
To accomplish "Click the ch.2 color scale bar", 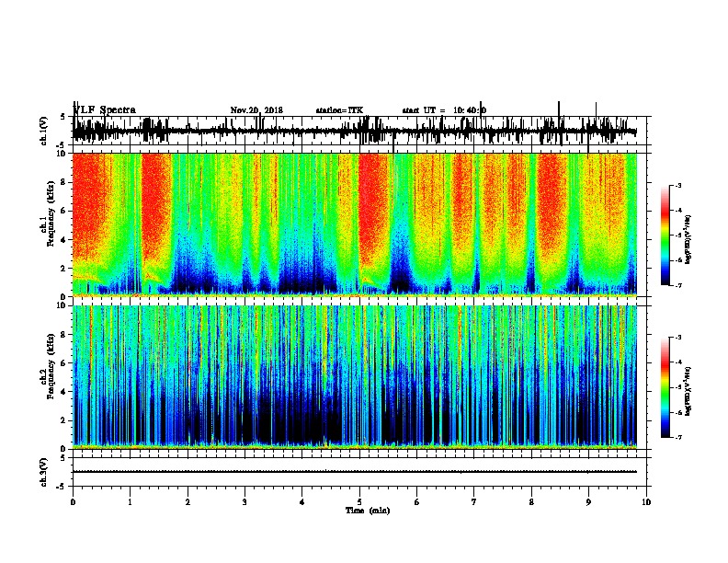I will pyautogui.click(x=665, y=387).
